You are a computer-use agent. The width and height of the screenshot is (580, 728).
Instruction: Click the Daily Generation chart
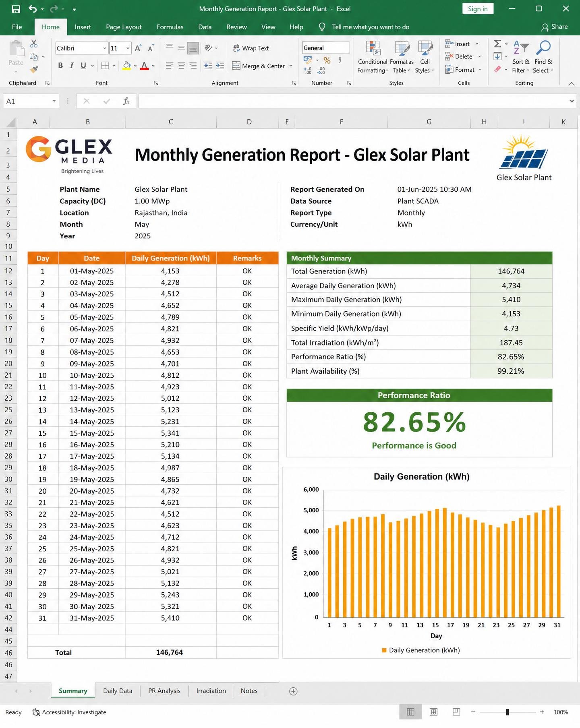427,563
